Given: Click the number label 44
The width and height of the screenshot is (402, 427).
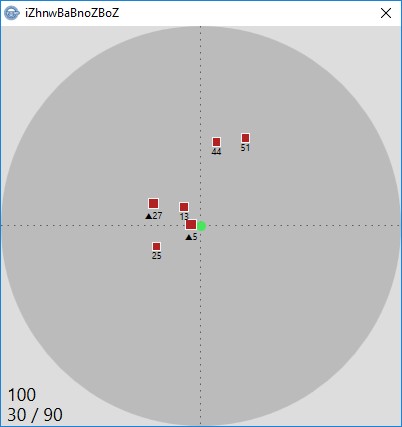Looking at the screenshot, I should 216,152.
